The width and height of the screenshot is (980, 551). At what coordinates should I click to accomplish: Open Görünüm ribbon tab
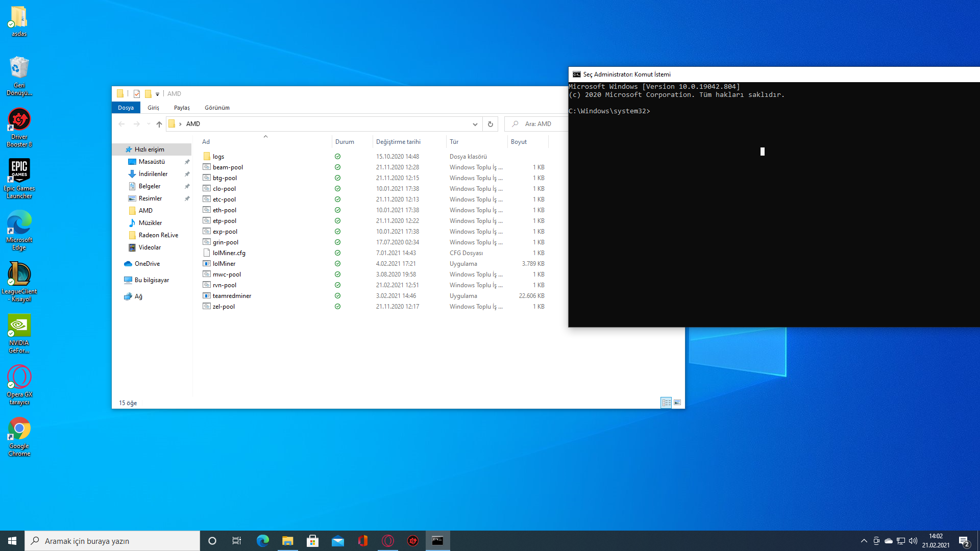217,108
